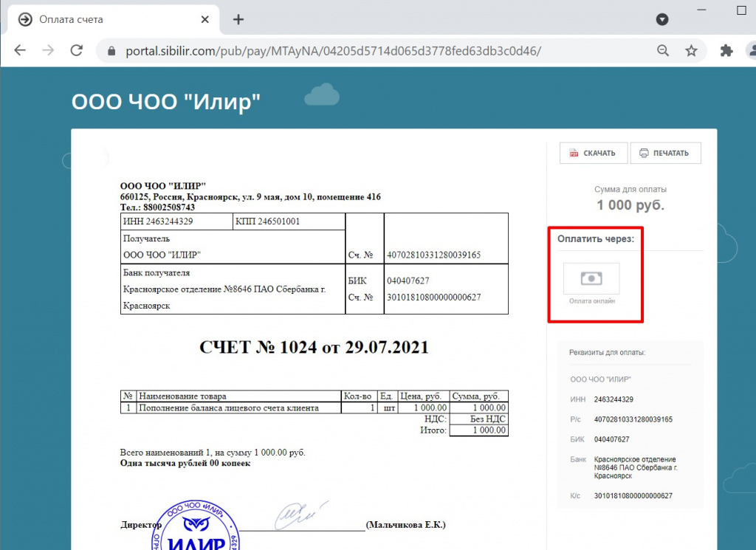Image resolution: width=756 pixels, height=550 pixels.
Task: Click the Тел.: 88002508743 phone line
Action: point(158,207)
